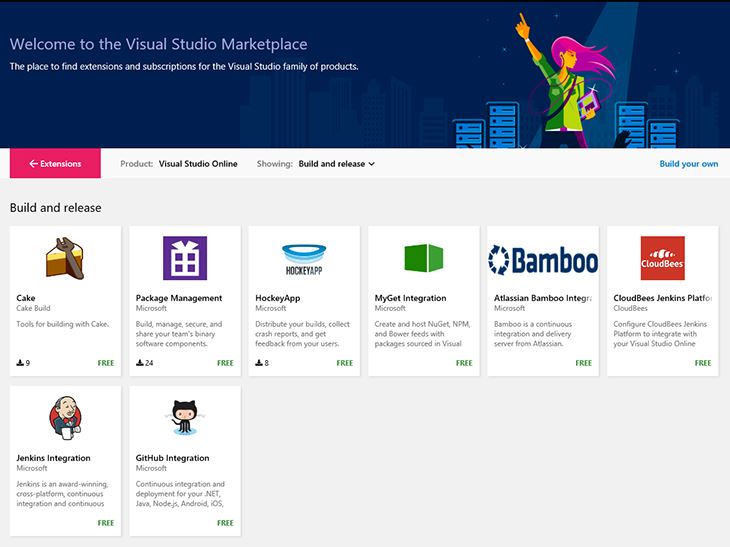
Task: Click the 'Build and release' section heading
Action: 55,208
